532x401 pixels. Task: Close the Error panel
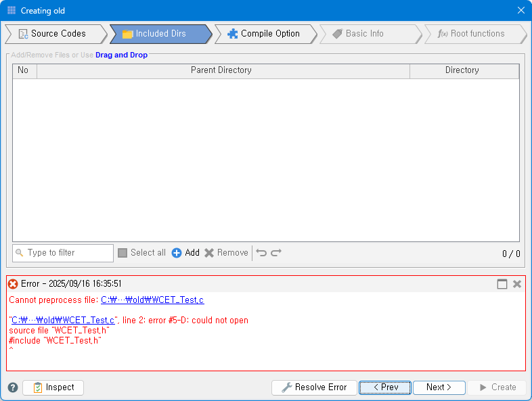pyautogui.click(x=517, y=284)
